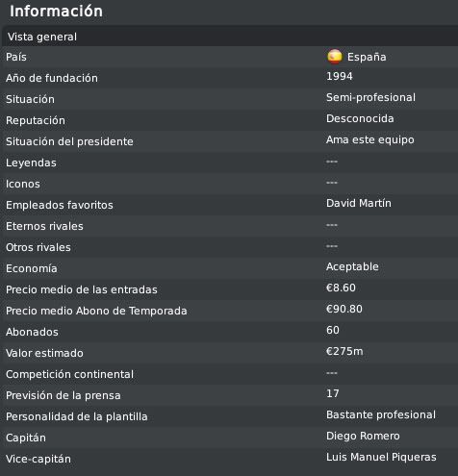Click the Información panel title
The image size is (458, 476).
pyautogui.click(x=56, y=12)
